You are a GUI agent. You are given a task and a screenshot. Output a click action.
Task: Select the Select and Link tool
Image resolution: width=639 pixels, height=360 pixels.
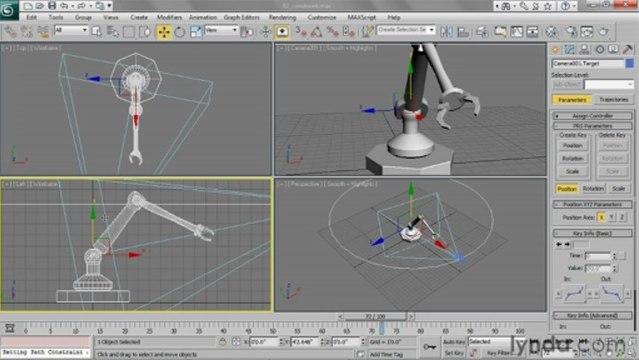[10, 31]
